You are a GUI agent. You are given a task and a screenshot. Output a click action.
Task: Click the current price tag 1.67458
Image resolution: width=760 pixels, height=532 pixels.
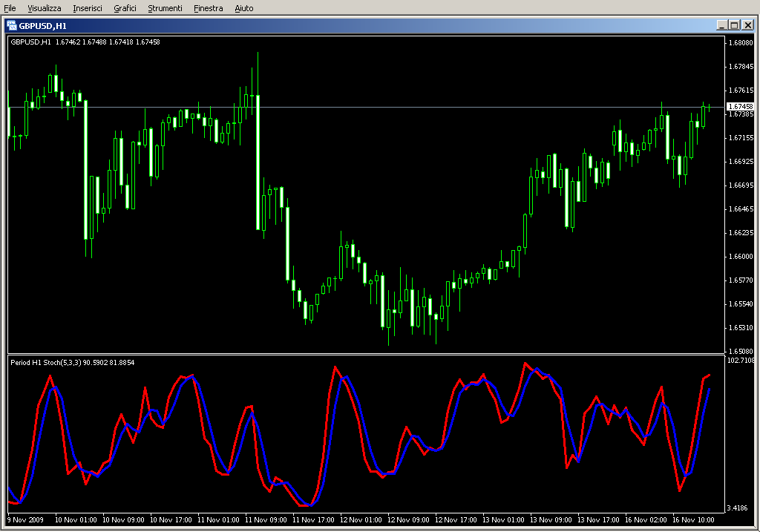click(741, 107)
